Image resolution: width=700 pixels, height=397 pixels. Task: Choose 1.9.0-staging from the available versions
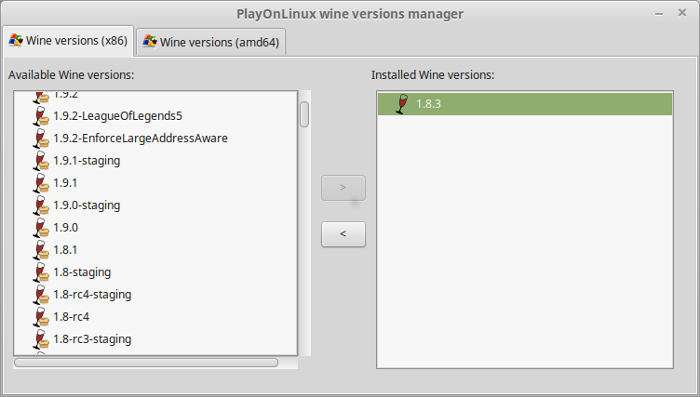(87, 205)
